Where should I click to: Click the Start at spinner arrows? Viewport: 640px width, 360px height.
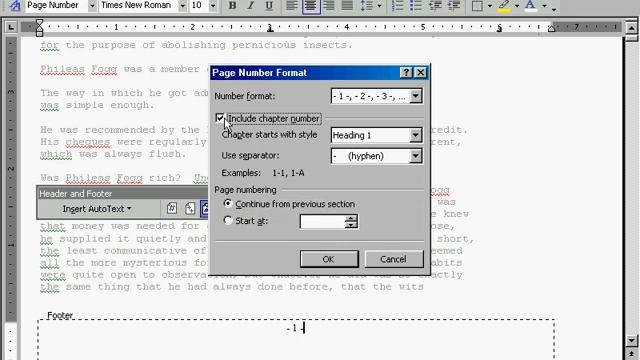pyautogui.click(x=351, y=221)
